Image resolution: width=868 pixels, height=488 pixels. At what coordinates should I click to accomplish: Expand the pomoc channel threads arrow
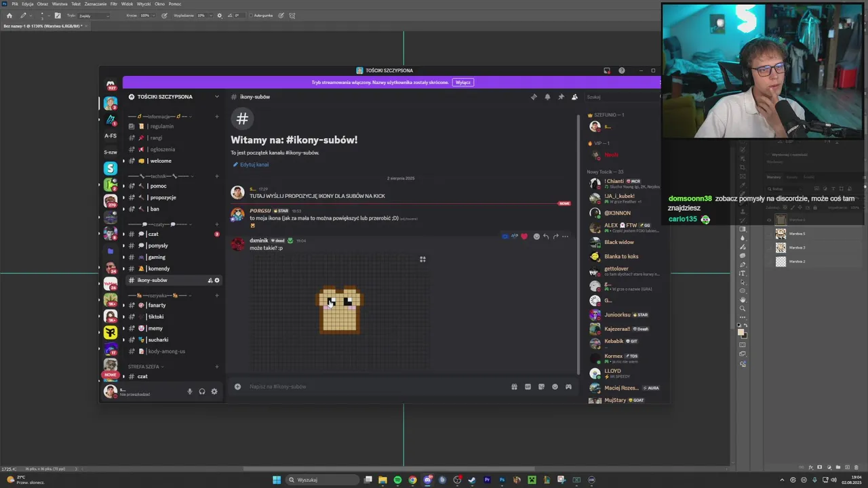[123, 186]
